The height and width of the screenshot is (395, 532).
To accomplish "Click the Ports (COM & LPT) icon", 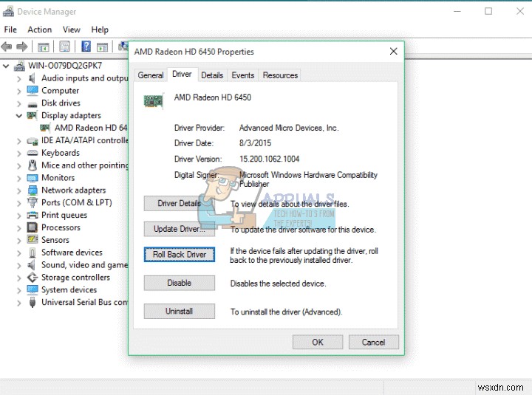I will pyautogui.click(x=33, y=203).
